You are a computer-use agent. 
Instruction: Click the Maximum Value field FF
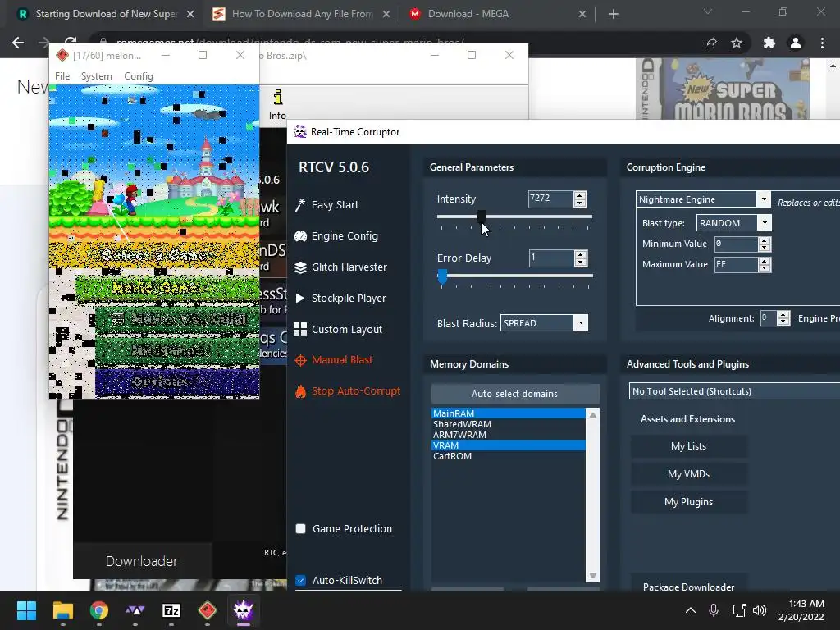[x=736, y=265]
